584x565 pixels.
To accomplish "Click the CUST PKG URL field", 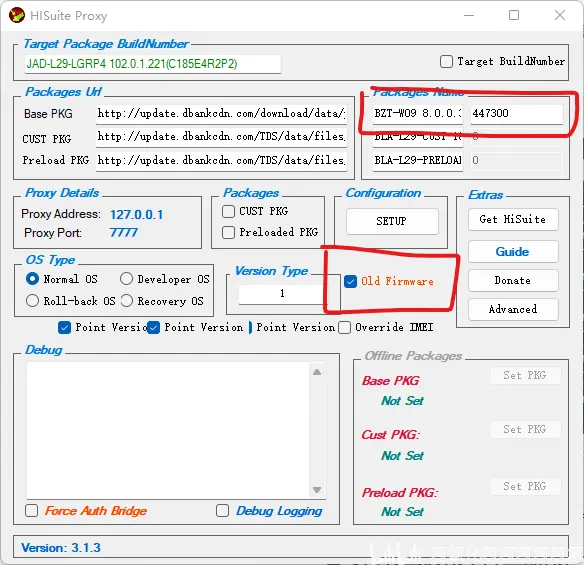I will click(221, 137).
